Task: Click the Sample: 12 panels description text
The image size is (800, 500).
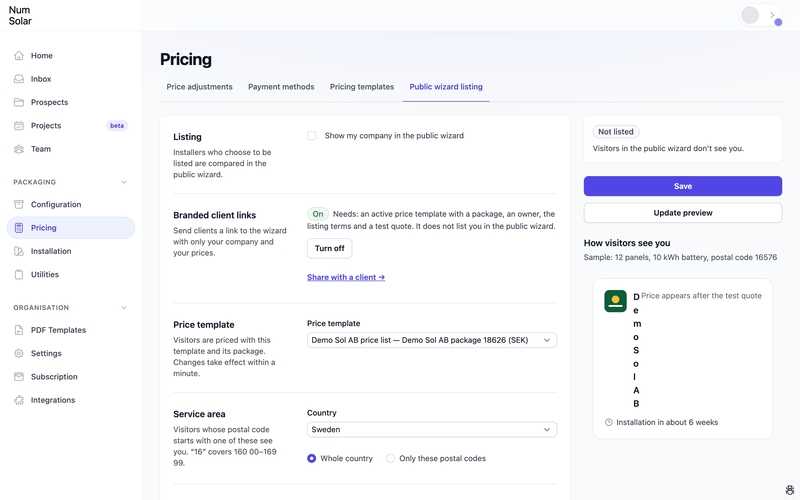Action: coord(680,258)
